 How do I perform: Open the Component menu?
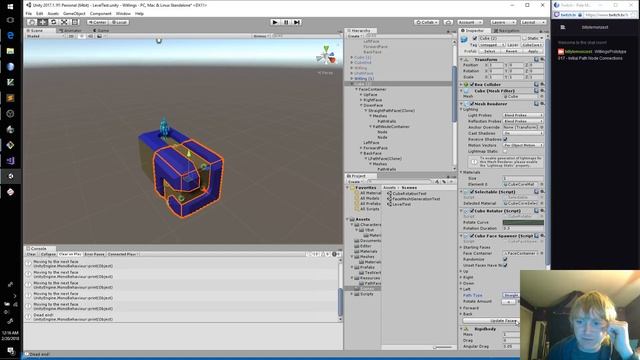tap(100, 13)
